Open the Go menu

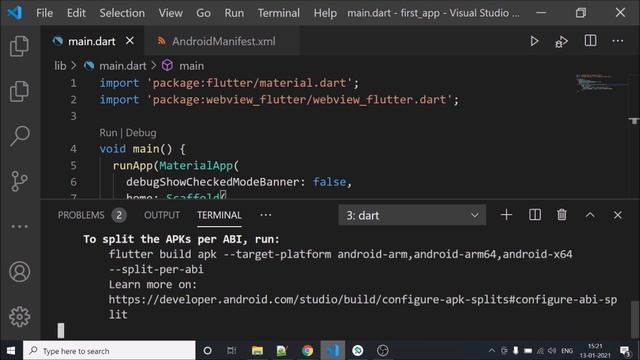[x=203, y=13]
